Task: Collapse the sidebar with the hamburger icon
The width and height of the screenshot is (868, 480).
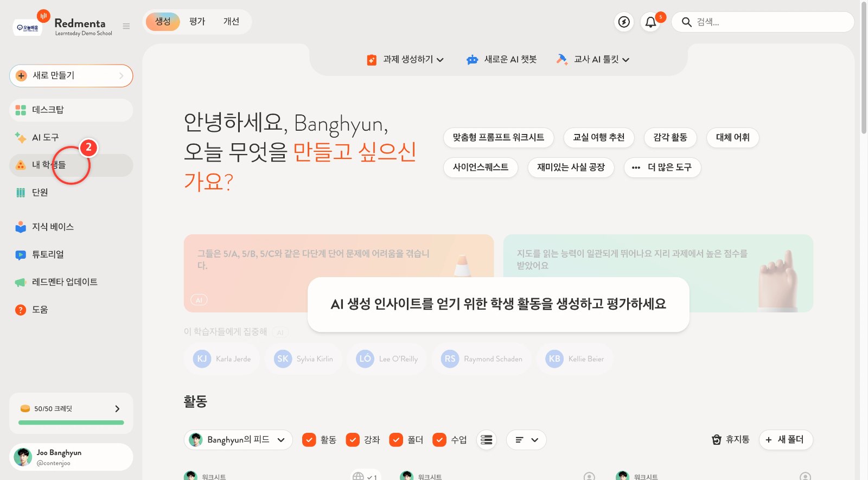Action: pos(126,26)
